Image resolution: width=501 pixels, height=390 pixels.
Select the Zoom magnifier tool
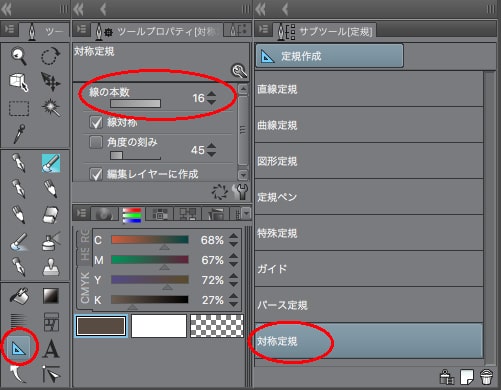pos(19,56)
